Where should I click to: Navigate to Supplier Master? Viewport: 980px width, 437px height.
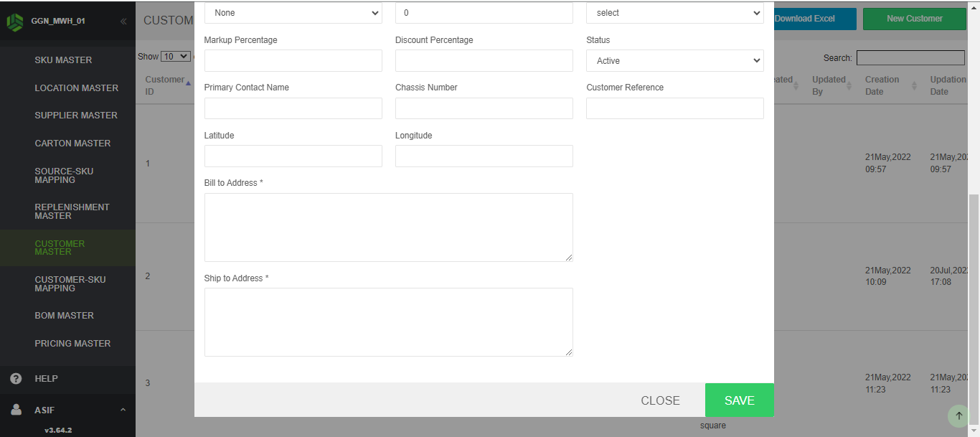[x=76, y=116]
